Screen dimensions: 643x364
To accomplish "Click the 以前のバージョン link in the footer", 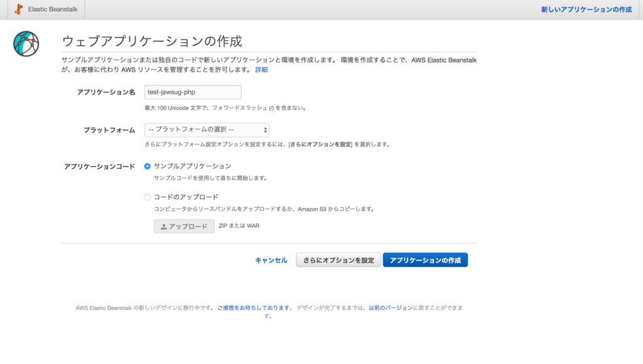I will click(391, 308).
